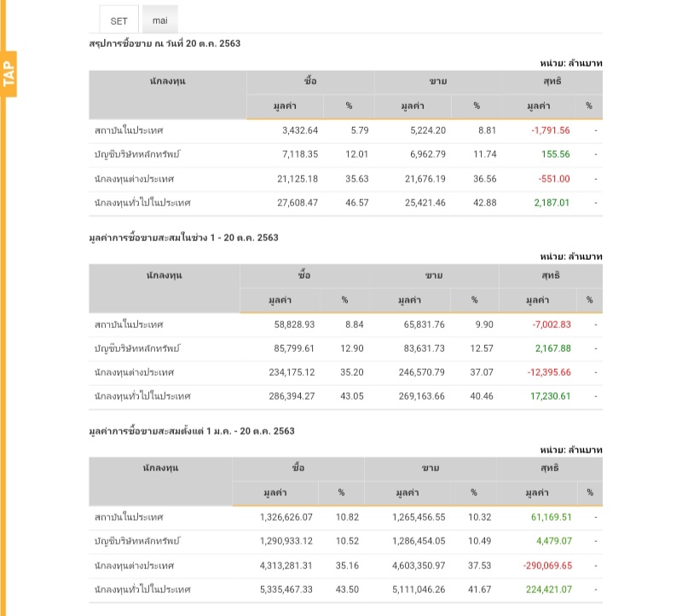Open the orange TAP side panel
The width and height of the screenshot is (682, 616).
click(x=9, y=74)
